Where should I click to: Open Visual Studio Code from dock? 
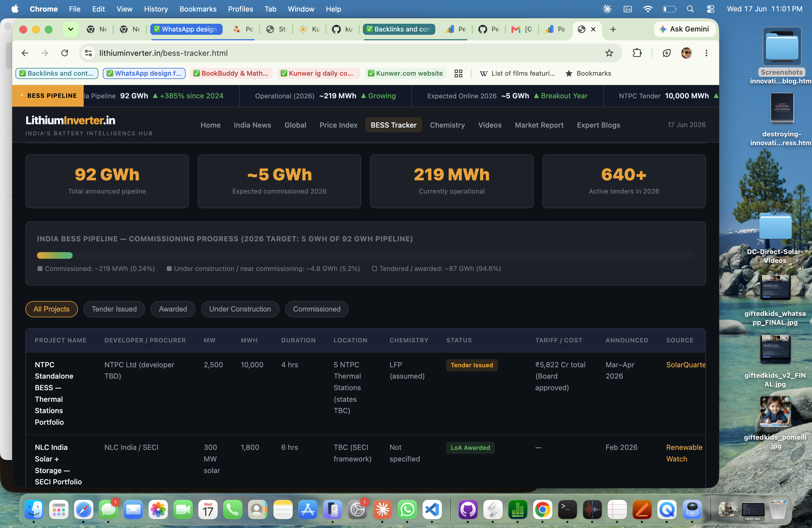(x=432, y=509)
